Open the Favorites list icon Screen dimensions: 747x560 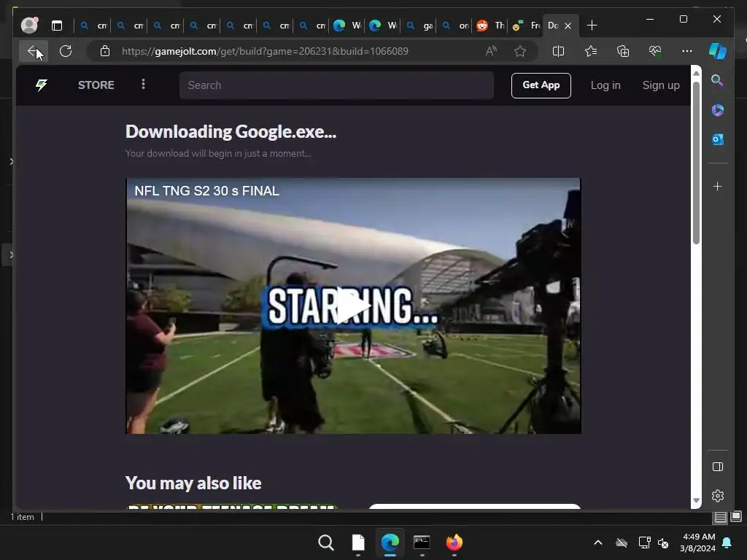pyautogui.click(x=591, y=51)
